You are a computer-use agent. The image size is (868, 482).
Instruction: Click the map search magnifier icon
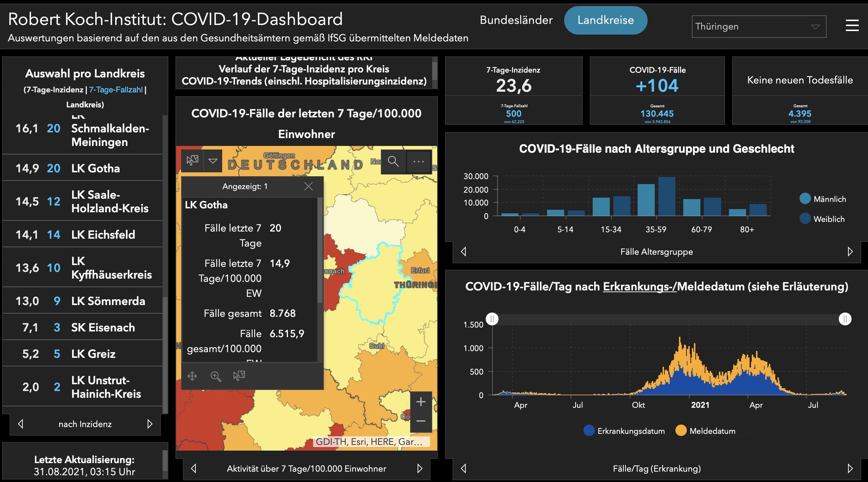[x=393, y=161]
